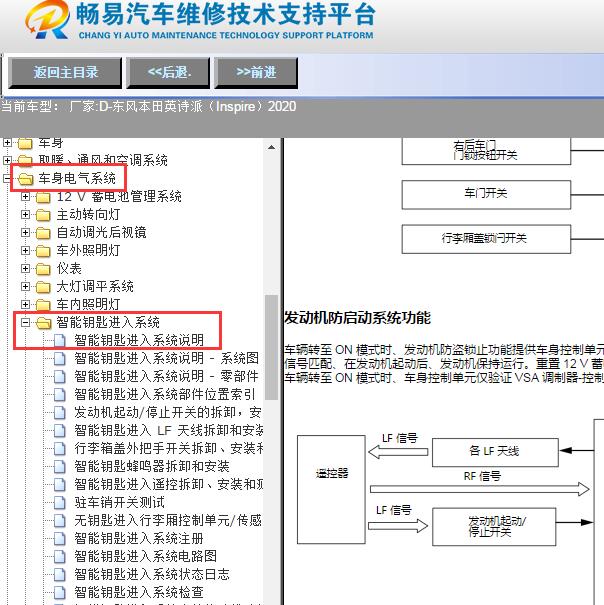This screenshot has height=605, width=604.
Task: Open 智能钥匙进入系统注册 page
Action: tap(139, 538)
